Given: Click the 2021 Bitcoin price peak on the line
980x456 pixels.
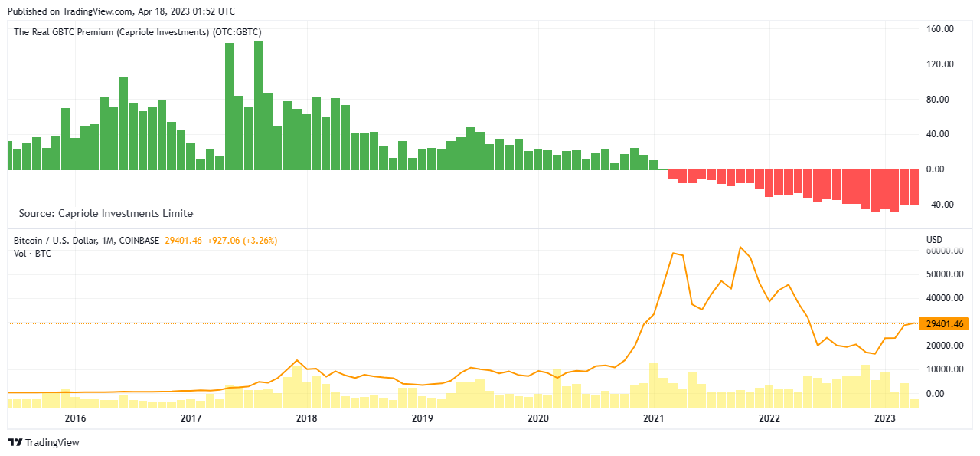Looking at the screenshot, I should tap(740, 248).
